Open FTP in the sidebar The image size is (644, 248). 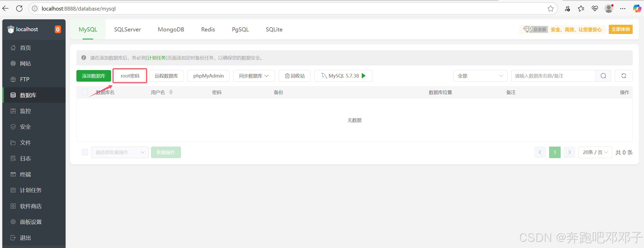(x=34, y=79)
